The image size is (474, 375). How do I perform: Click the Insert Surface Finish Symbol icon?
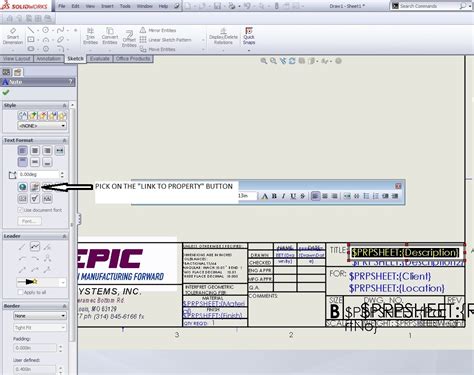35,199
